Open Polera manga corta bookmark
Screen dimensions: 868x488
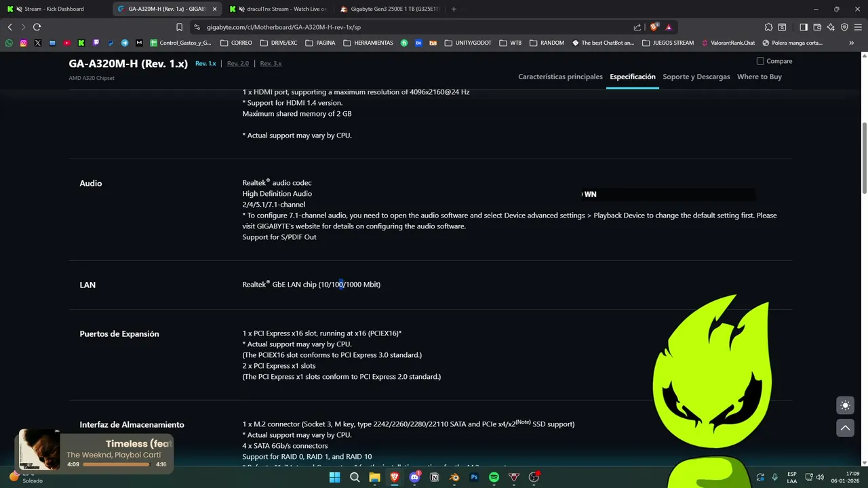tap(792, 43)
